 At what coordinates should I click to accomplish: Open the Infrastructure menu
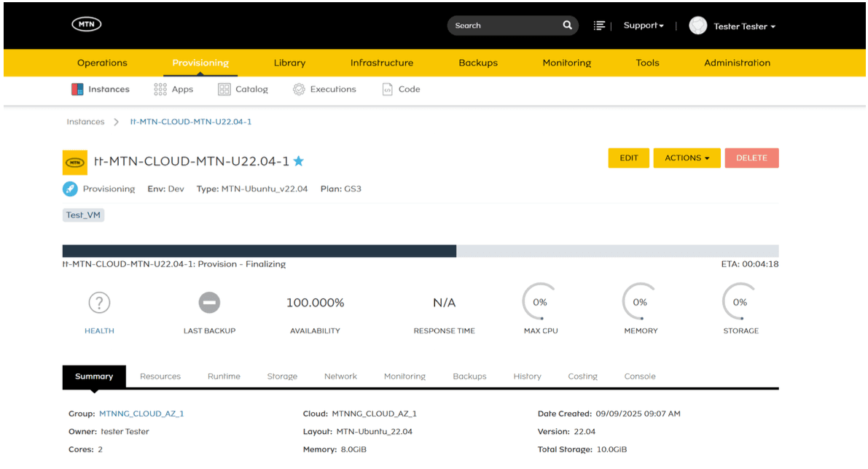[x=382, y=63]
